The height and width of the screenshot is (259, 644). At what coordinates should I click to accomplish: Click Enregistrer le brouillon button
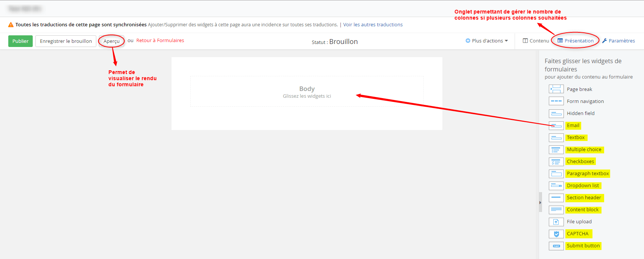66,41
